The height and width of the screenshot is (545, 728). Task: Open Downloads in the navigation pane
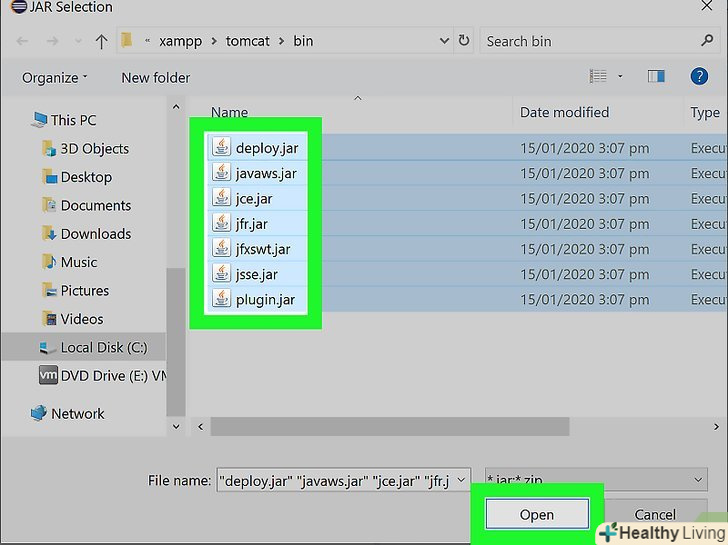tap(86, 234)
